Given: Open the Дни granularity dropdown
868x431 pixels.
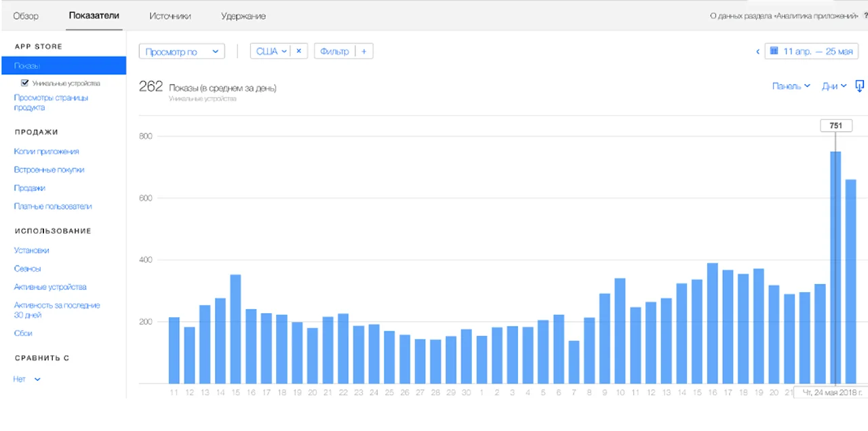Looking at the screenshot, I should (x=834, y=86).
